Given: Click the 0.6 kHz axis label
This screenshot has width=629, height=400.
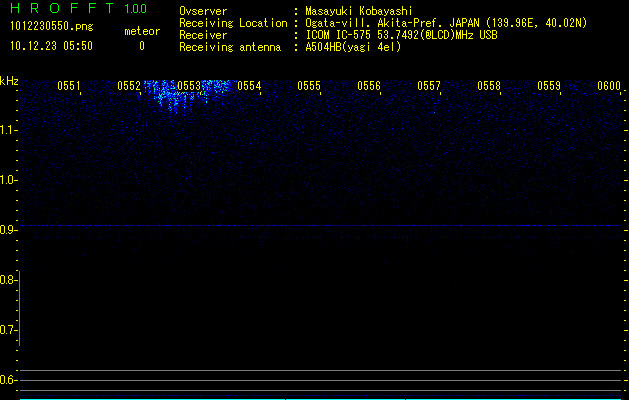Looking at the screenshot, I should [x=7, y=380].
